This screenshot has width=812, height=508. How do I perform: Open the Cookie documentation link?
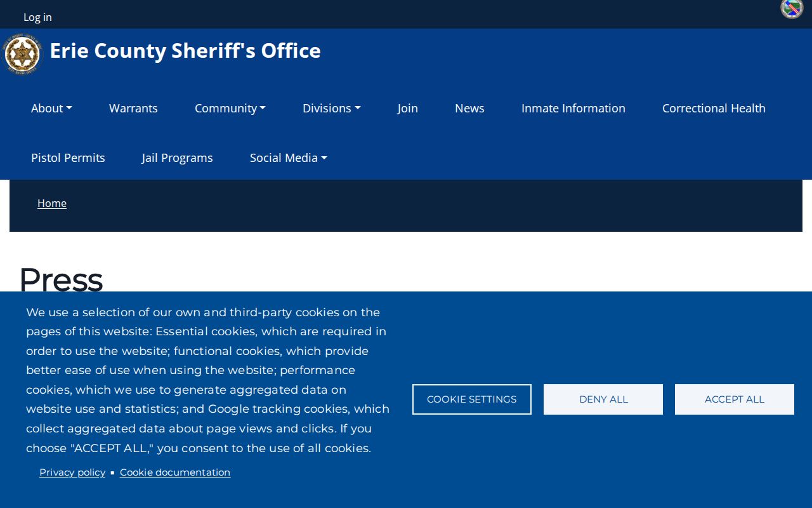click(175, 472)
